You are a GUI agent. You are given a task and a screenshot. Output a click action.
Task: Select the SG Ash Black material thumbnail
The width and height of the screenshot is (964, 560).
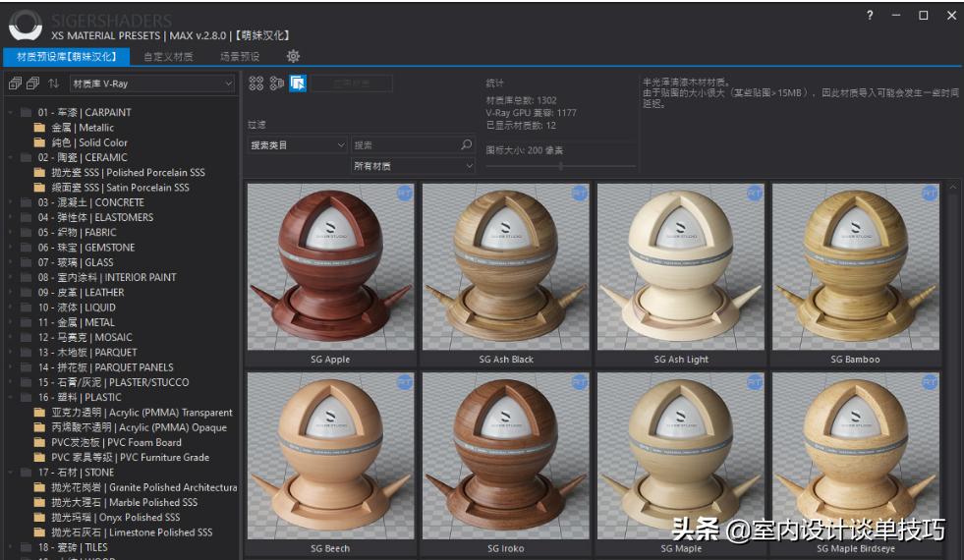[x=505, y=267]
